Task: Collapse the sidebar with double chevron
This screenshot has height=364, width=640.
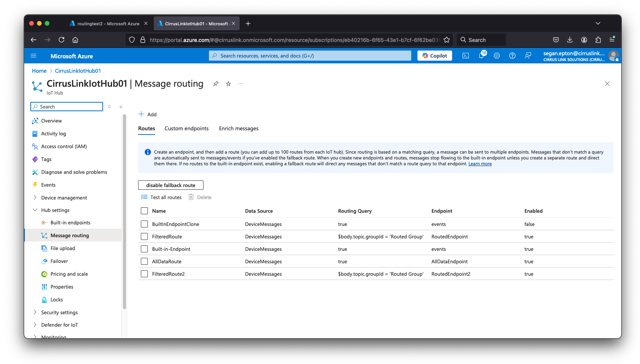Action: pos(121,107)
